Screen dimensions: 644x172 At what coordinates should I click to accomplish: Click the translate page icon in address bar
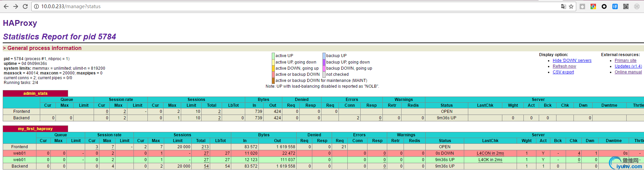pyautogui.click(x=564, y=6)
